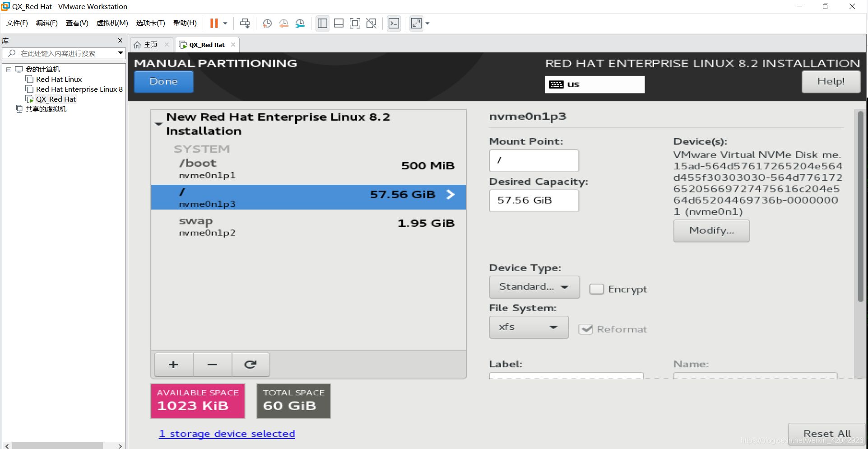Open the 查看 menu
868x449 pixels.
[77, 23]
